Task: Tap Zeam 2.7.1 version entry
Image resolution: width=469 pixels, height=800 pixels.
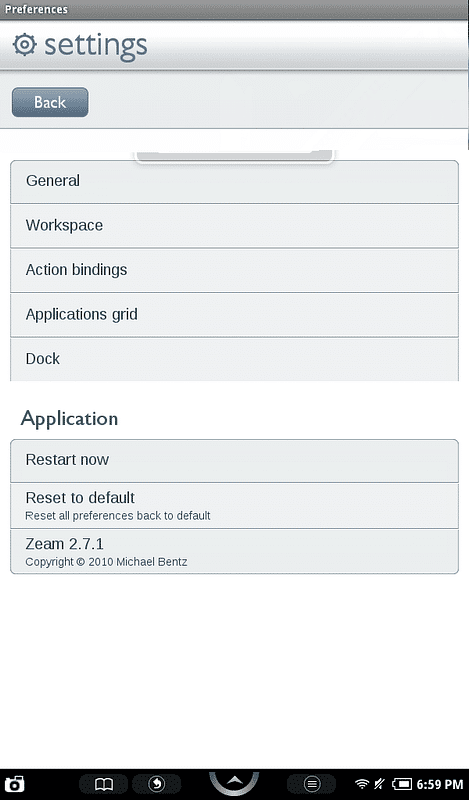Action: tap(234, 552)
